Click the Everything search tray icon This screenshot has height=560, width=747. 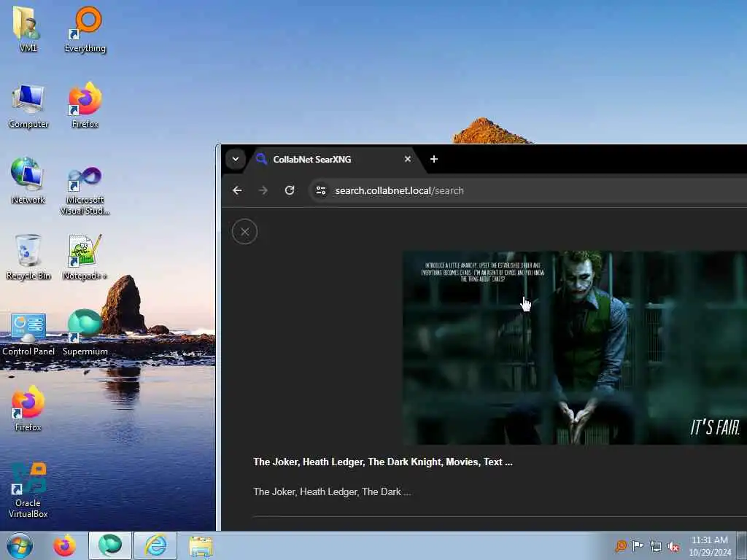(x=621, y=545)
